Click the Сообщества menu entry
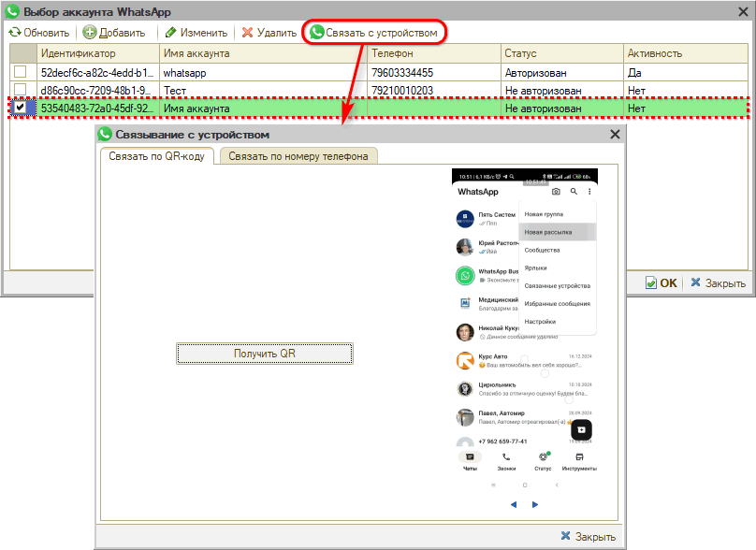This screenshot has width=756, height=550. point(558,250)
